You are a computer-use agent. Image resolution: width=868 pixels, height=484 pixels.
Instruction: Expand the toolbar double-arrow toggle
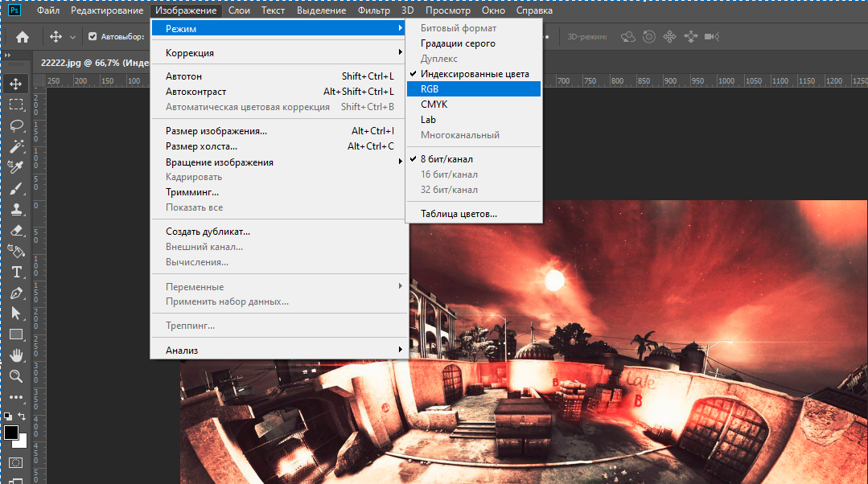[x=8, y=55]
